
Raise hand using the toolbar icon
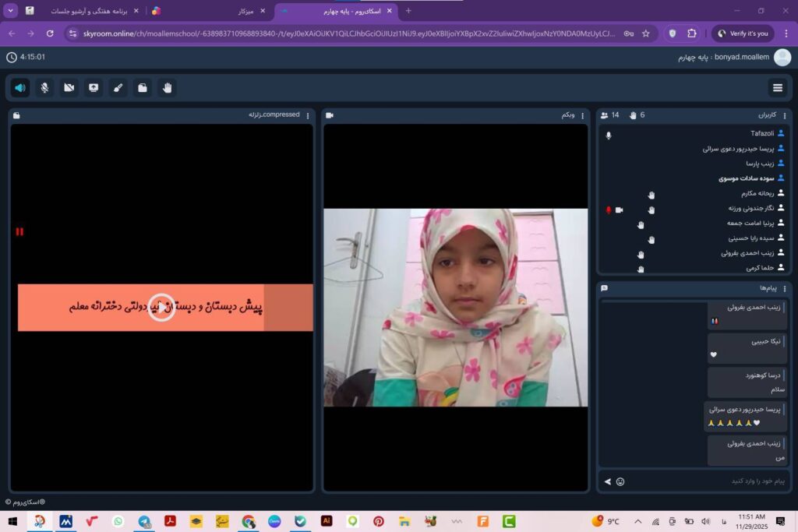tap(167, 87)
